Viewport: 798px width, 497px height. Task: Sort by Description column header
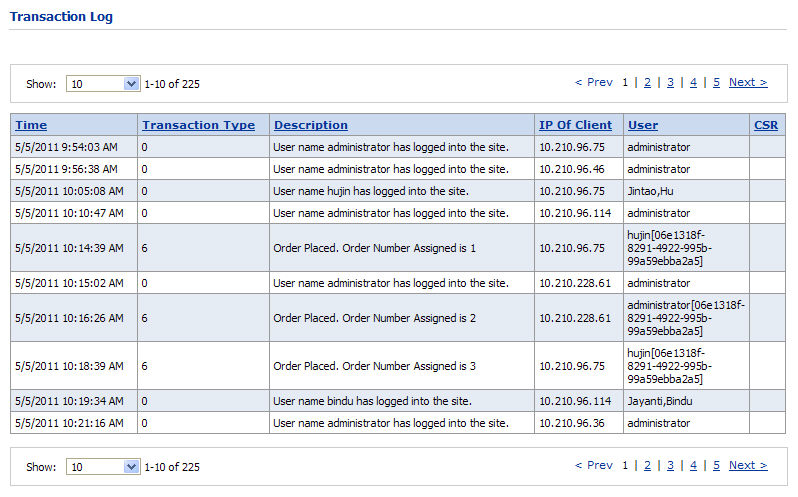coord(311,125)
